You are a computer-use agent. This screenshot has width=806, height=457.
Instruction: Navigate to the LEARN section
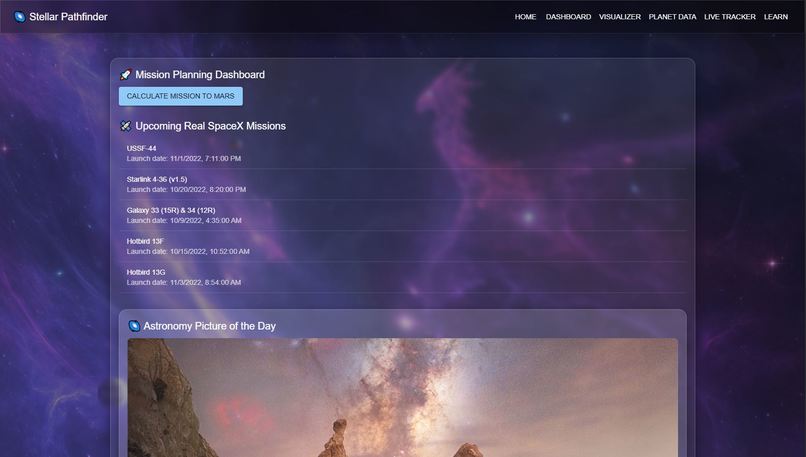[776, 17]
